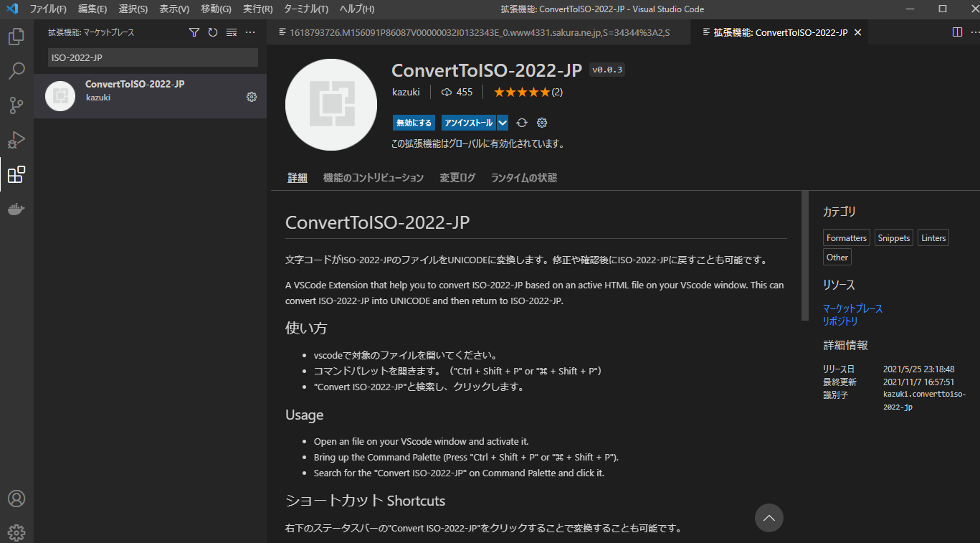
Task: Open the Search view in activity bar
Action: tap(16, 71)
